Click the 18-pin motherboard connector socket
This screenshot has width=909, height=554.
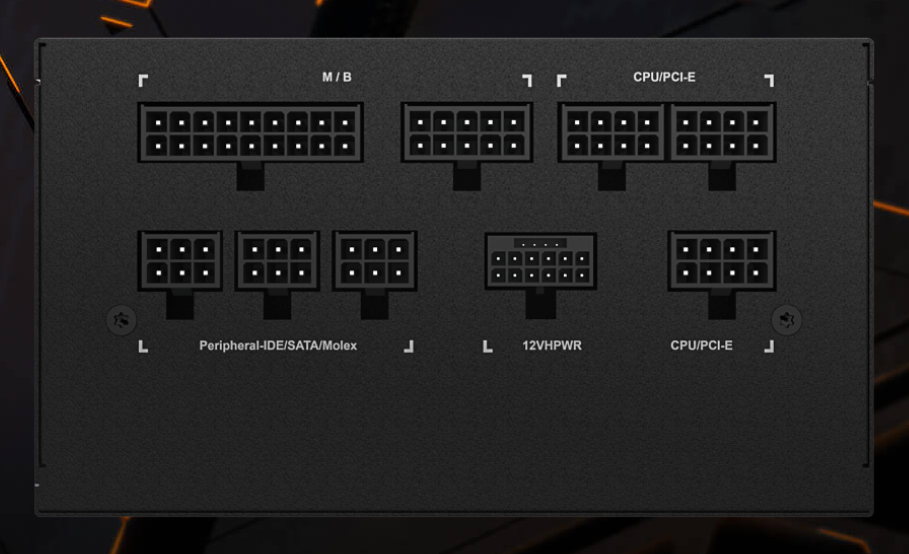(250, 133)
